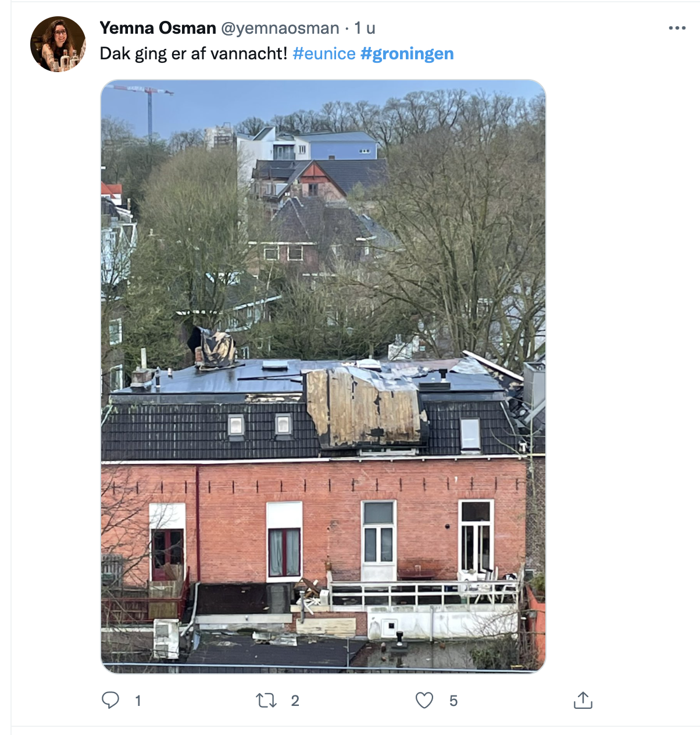Retweet using the arrows icon
The height and width of the screenshot is (735, 700).
point(266,701)
